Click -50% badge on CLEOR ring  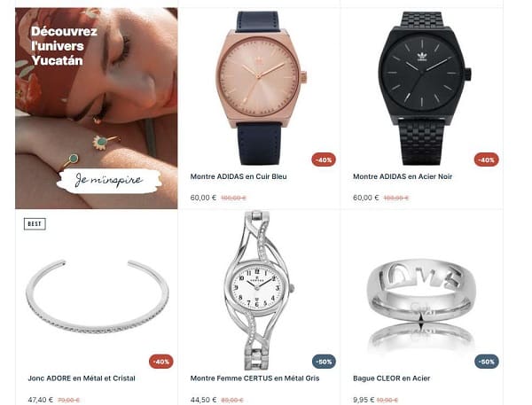487,362
